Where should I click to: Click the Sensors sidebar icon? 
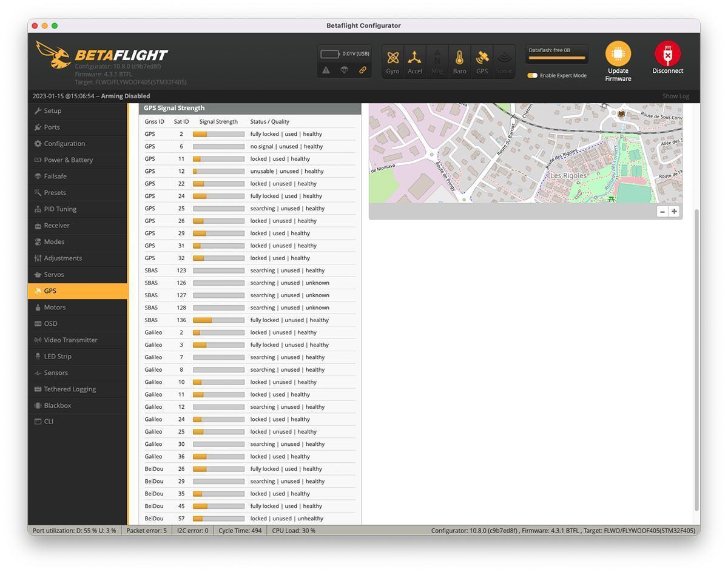(x=38, y=373)
